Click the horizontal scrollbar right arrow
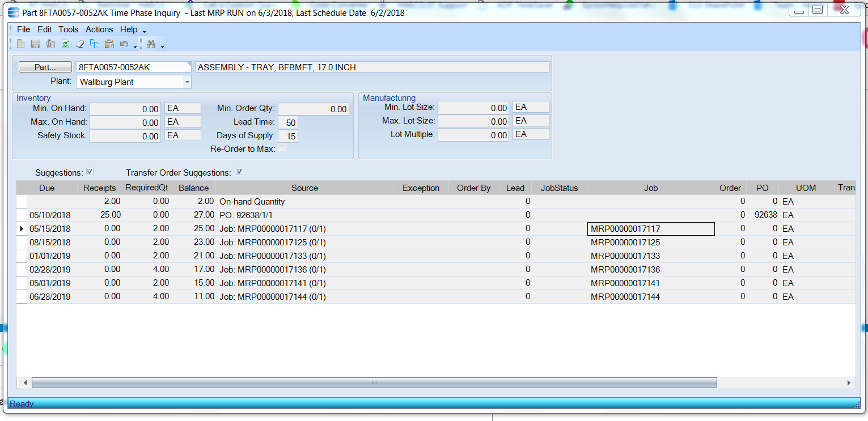 click(849, 382)
